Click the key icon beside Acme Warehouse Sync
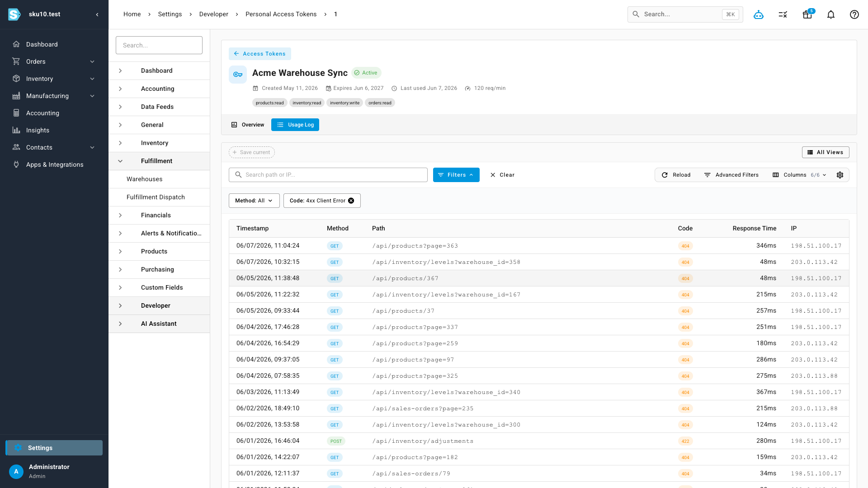 (238, 75)
